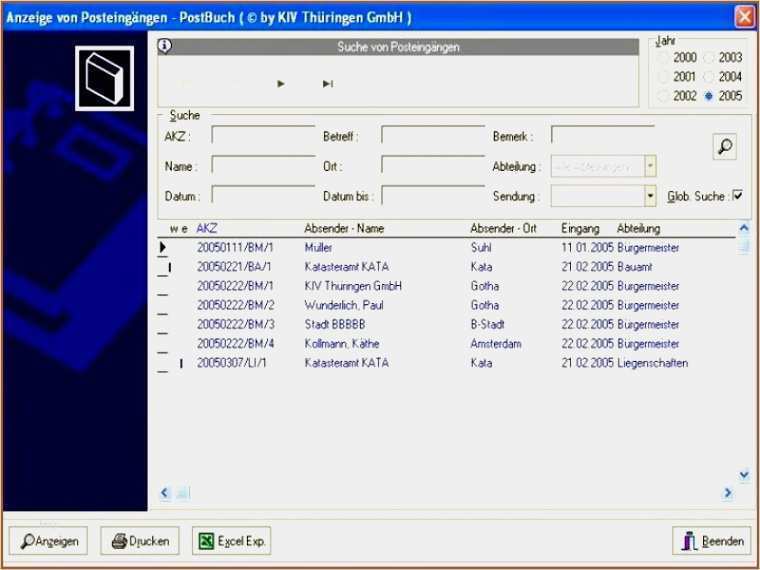This screenshot has width=760, height=570.
Task: Click sender Stadt BBBBB
Action: tap(335, 324)
